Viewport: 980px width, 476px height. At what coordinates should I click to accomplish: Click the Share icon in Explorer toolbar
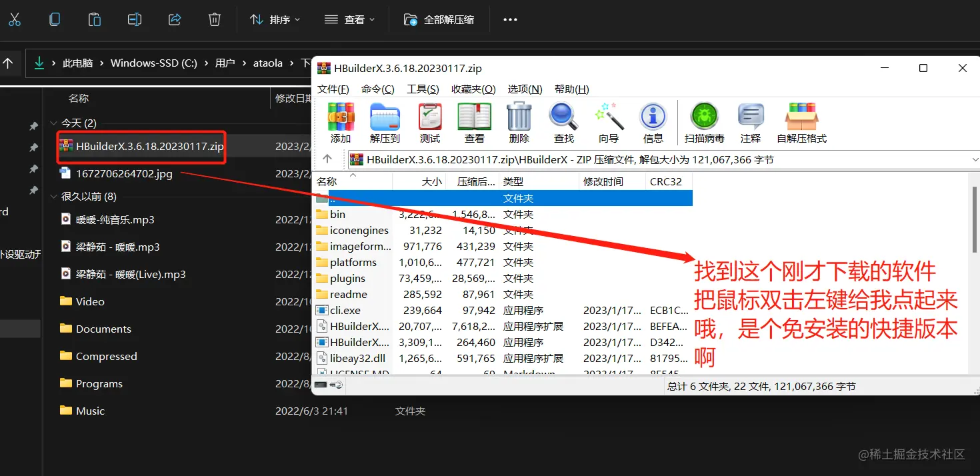coord(175,19)
